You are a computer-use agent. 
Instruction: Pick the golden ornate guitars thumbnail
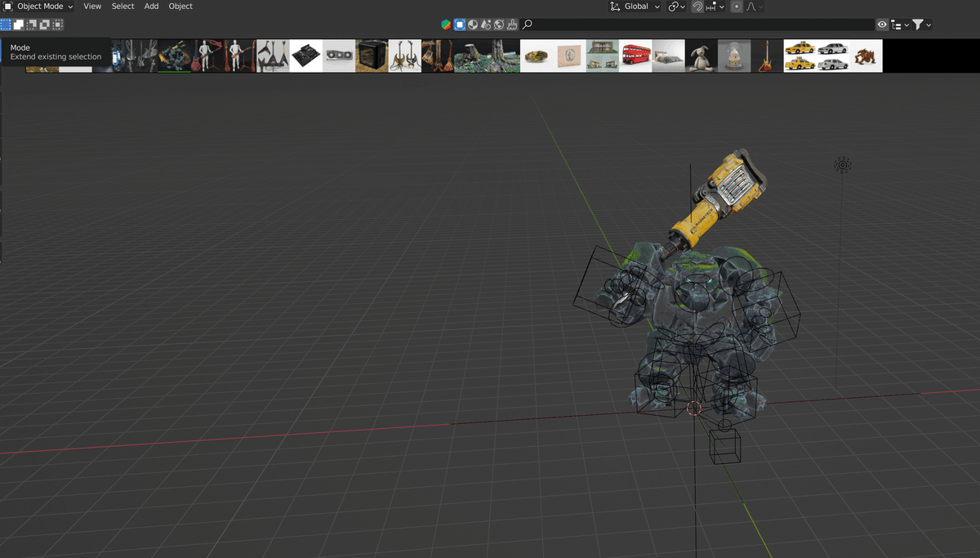click(x=405, y=56)
